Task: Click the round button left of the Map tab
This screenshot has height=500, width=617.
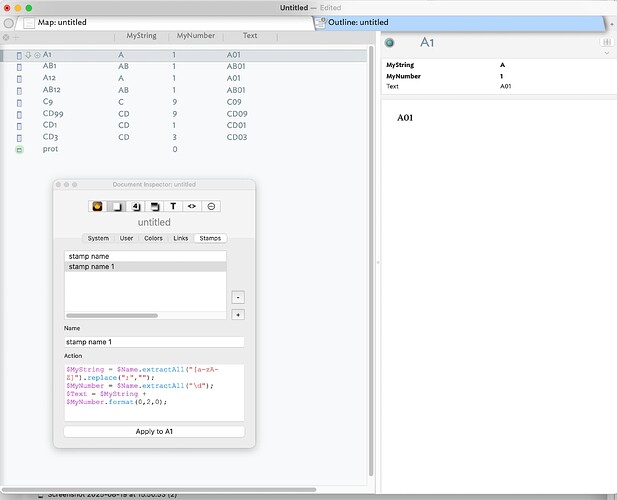Action: click(8, 23)
